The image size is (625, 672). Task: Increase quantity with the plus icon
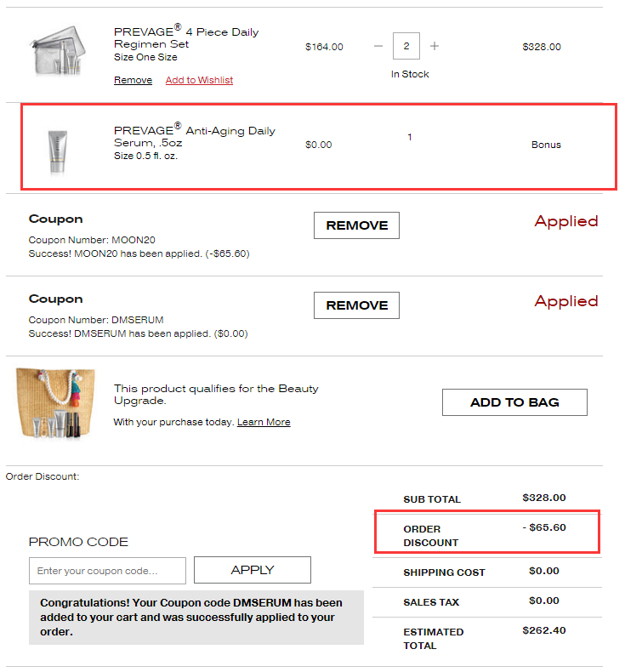[x=435, y=46]
